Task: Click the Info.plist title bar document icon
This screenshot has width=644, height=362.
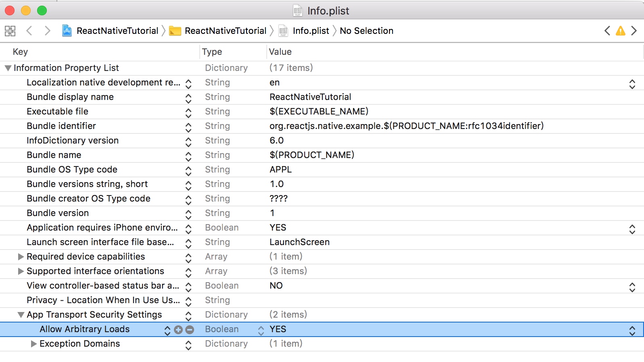Action: pyautogui.click(x=298, y=10)
